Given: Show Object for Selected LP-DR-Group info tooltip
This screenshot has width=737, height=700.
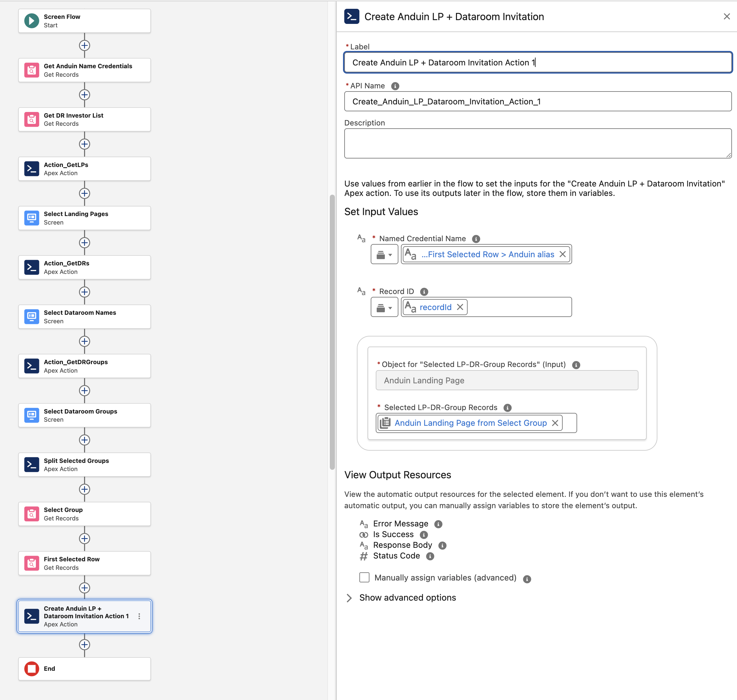Looking at the screenshot, I should point(576,365).
